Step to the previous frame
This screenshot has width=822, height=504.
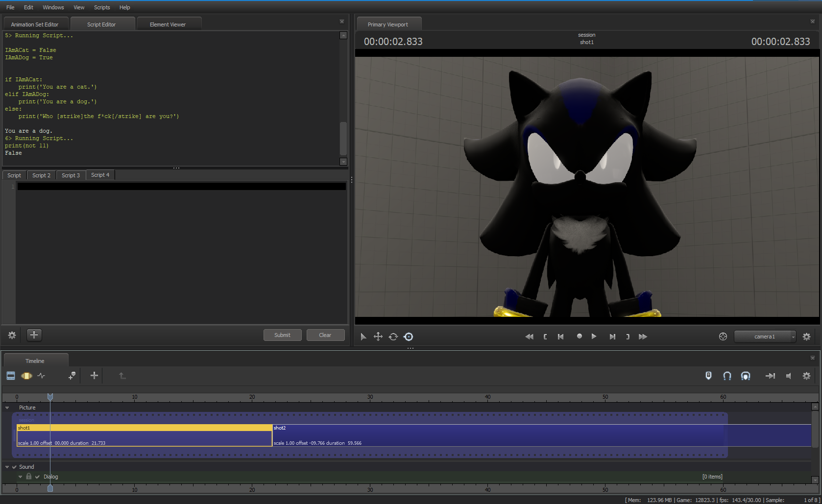point(561,336)
